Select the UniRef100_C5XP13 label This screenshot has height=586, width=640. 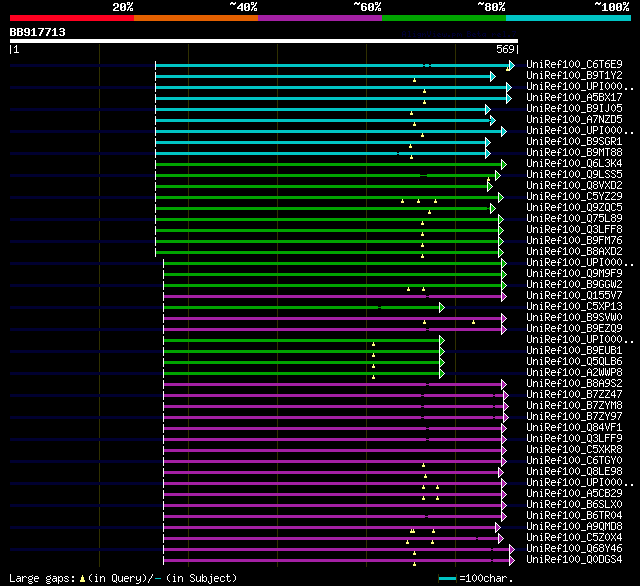(574, 306)
